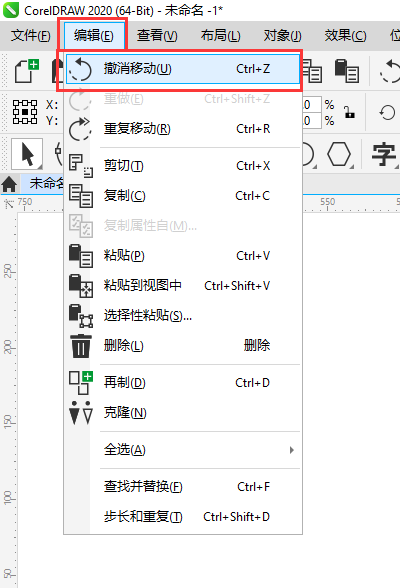Click the lower scale percent field
The height and width of the screenshot is (588, 400).
point(312,121)
